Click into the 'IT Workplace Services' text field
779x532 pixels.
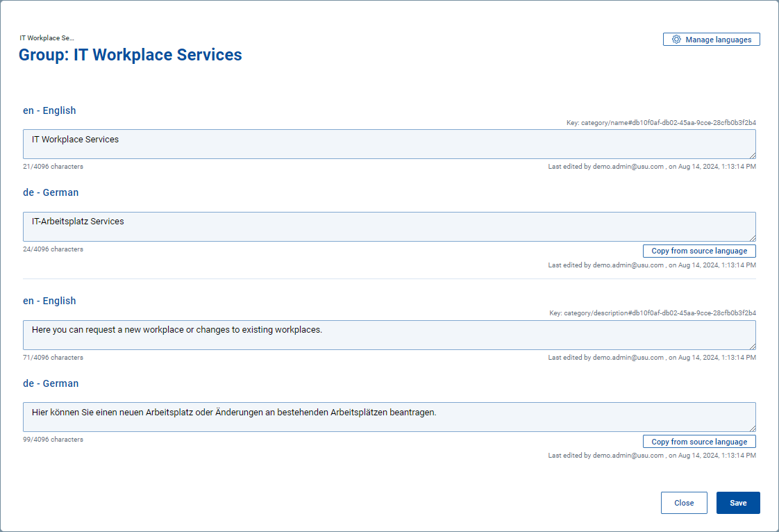(389, 144)
